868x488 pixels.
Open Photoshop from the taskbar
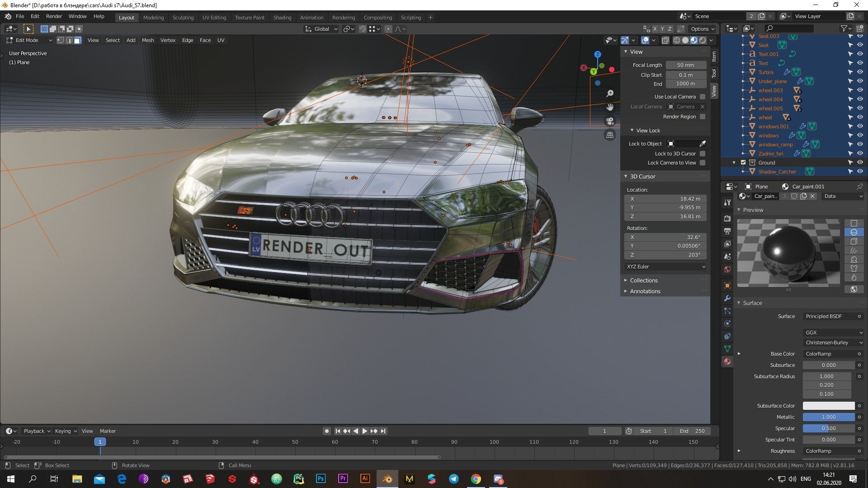(x=321, y=479)
